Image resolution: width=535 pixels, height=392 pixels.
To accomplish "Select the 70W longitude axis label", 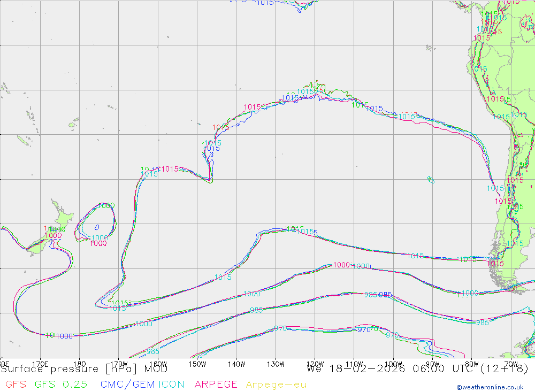I will coord(511,364).
